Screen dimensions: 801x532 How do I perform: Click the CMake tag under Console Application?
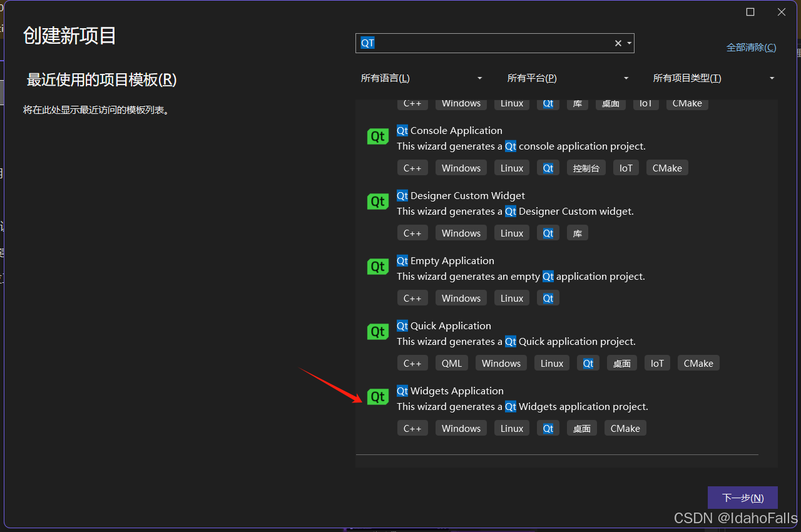point(667,168)
